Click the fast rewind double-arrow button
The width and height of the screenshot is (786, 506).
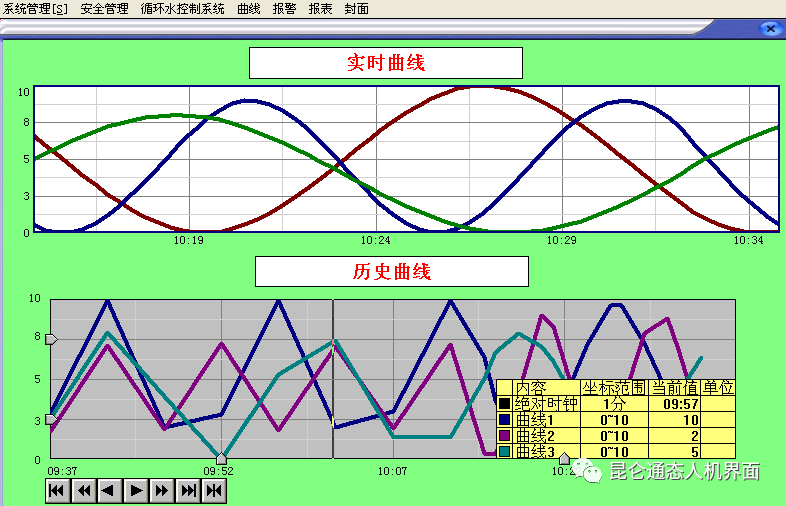click(83, 490)
